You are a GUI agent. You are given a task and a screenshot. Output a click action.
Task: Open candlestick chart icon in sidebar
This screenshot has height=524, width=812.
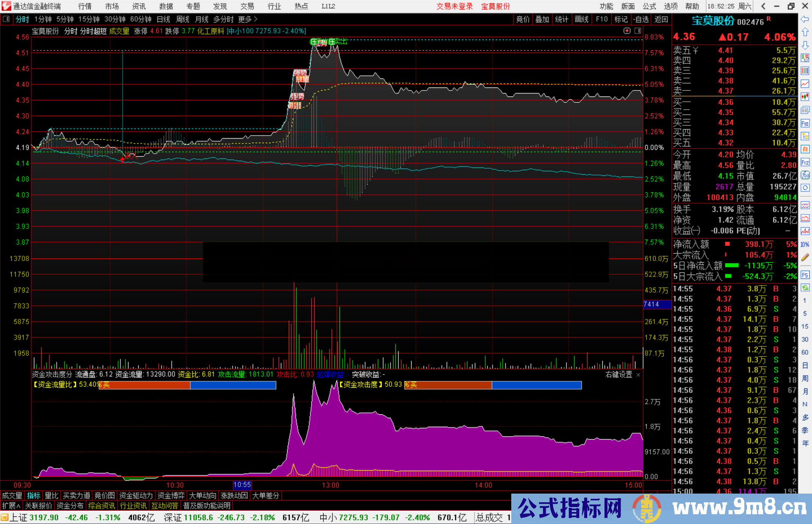click(805, 97)
